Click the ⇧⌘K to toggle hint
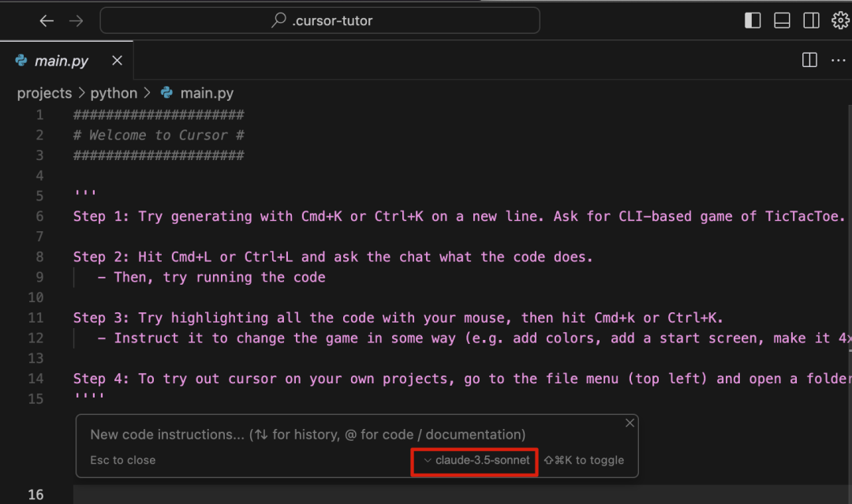The width and height of the screenshot is (852, 504). pyautogui.click(x=584, y=460)
